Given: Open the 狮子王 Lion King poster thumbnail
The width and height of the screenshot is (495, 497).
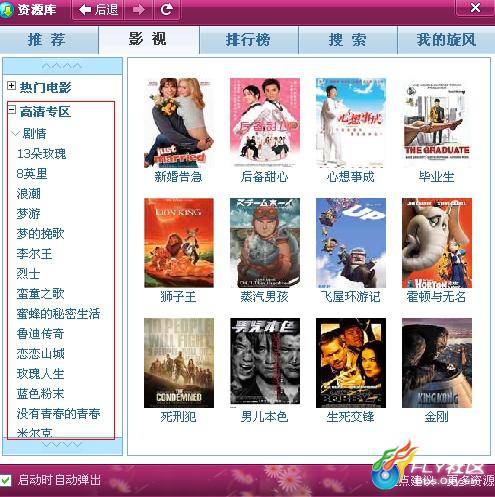Looking at the screenshot, I should 179,243.
